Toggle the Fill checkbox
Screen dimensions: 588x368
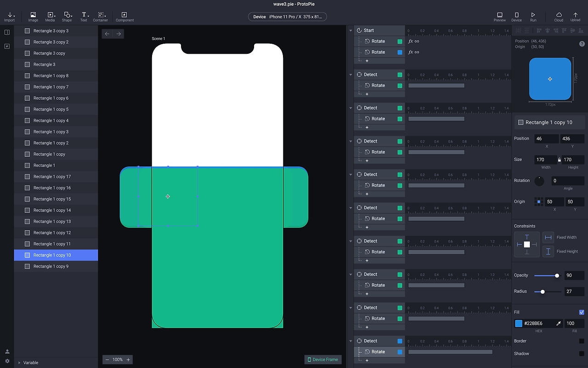pos(582,312)
